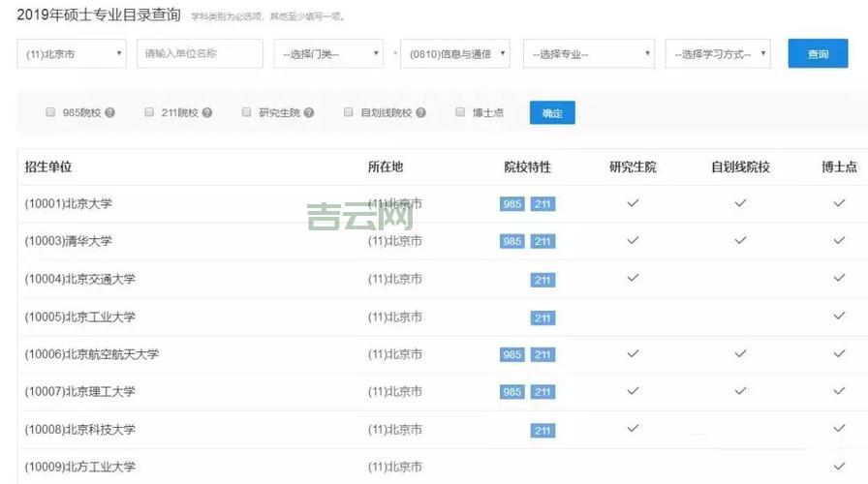The height and width of the screenshot is (484, 868).
Task: Open the 选择门类 dropdown
Action: [328, 53]
